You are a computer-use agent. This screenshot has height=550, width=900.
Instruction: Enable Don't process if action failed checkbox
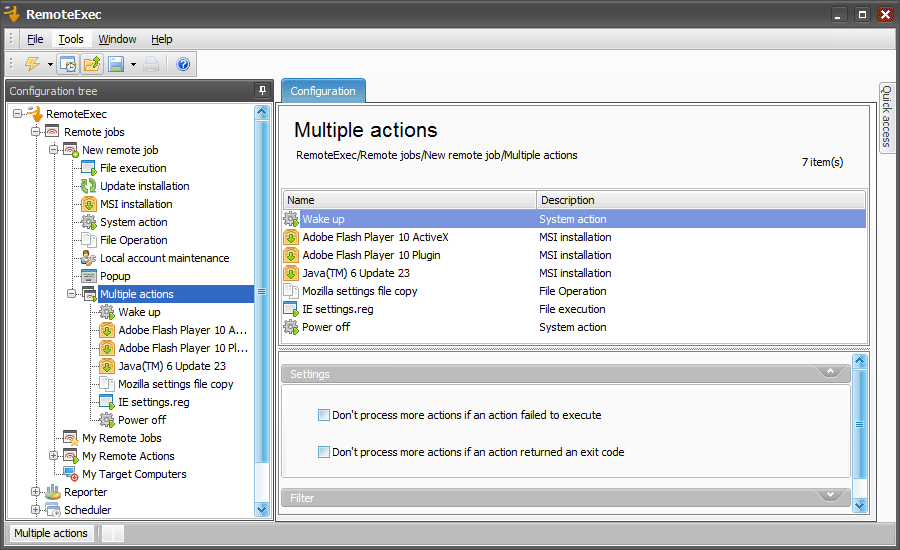pos(324,415)
